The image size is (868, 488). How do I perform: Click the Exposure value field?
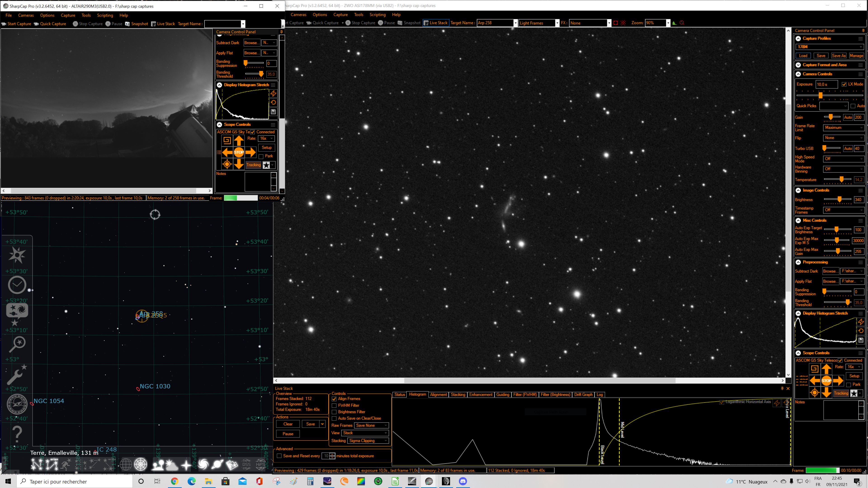[x=827, y=84]
